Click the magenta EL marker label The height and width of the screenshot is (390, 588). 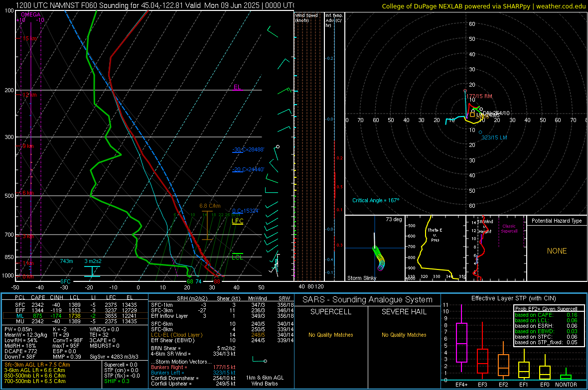[x=237, y=87]
